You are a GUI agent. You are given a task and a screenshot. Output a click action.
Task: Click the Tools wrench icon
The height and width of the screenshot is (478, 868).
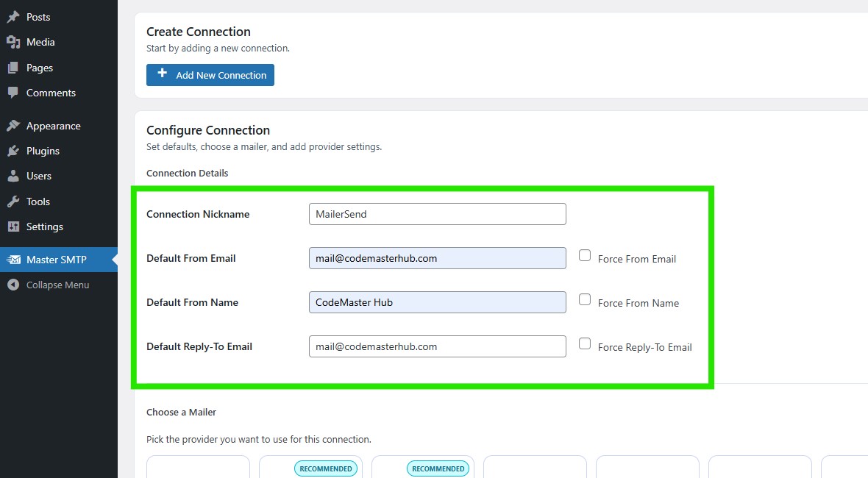tap(13, 201)
